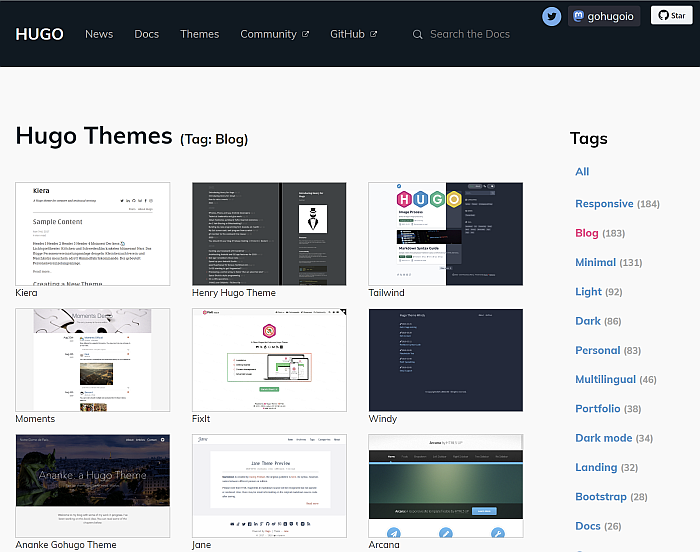
Task: Open the Henry Hugo Theme thumbnail
Action: [x=269, y=234]
